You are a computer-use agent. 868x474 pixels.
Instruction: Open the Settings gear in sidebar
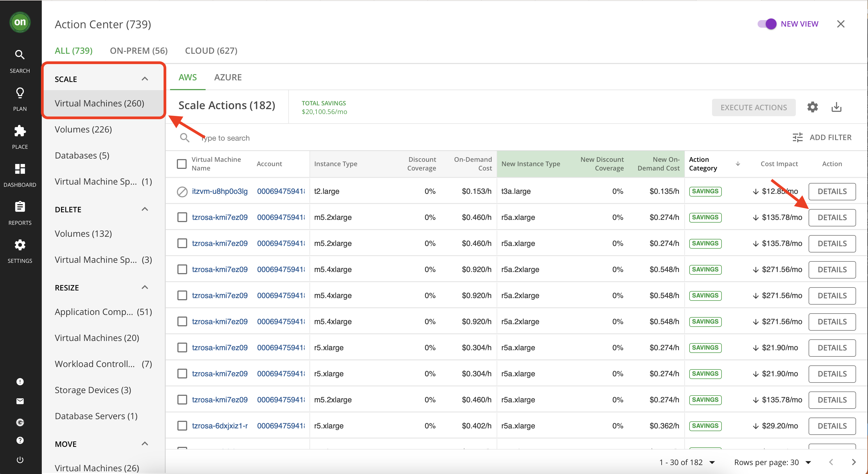(20, 245)
